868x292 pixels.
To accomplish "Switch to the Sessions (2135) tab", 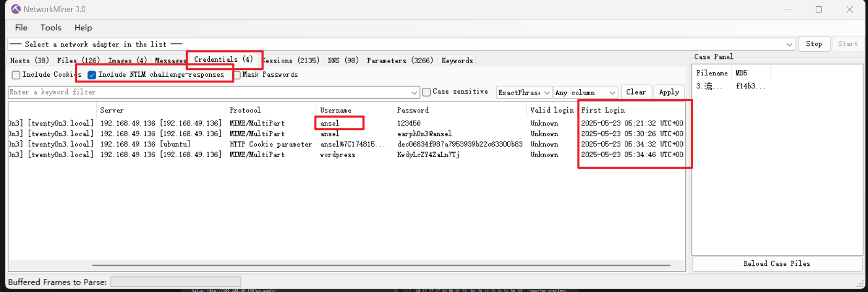I will [x=291, y=61].
